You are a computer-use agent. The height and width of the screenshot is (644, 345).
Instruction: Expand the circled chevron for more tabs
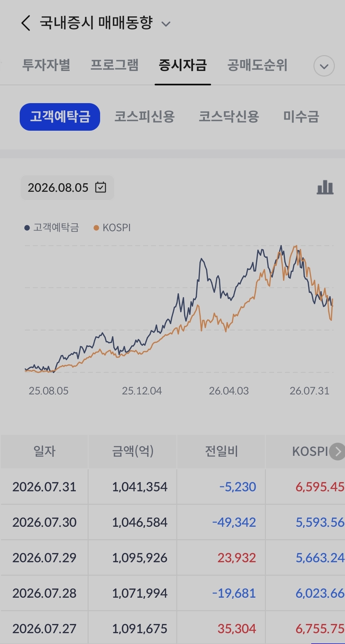click(x=324, y=66)
